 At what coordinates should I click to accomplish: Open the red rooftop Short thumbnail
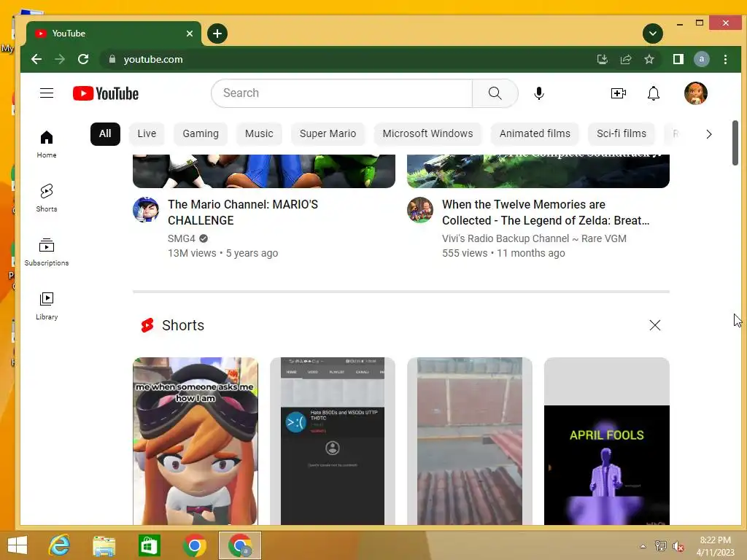(x=470, y=441)
